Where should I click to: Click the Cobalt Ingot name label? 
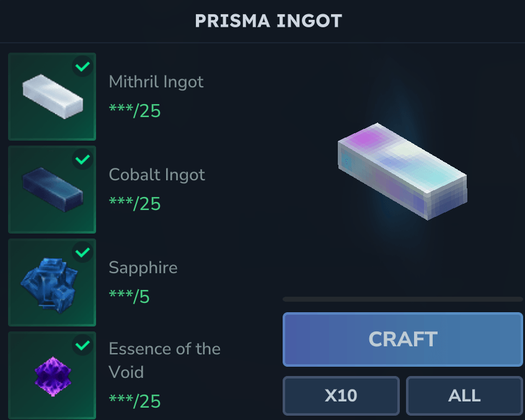point(157,175)
